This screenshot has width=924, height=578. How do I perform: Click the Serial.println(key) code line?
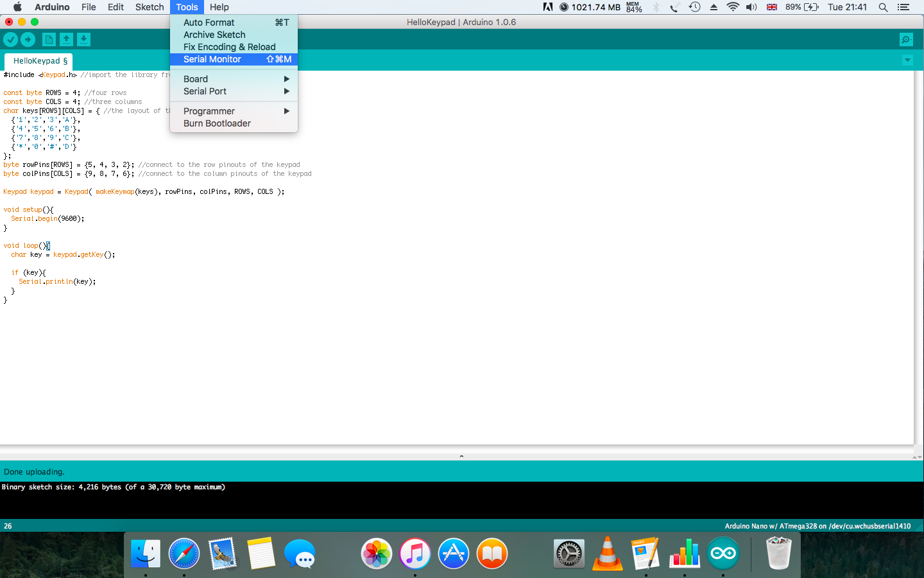coord(57,281)
